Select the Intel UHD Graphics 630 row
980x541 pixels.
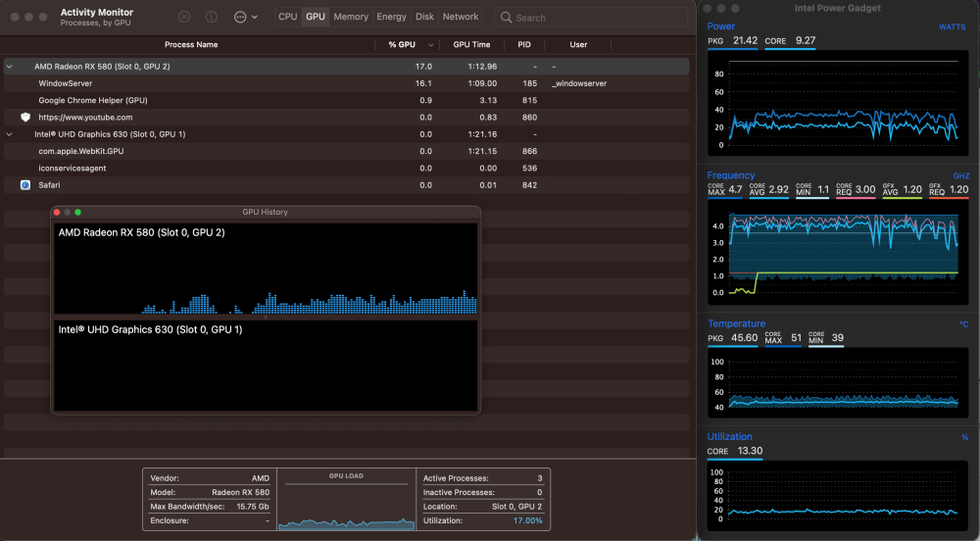[346, 134]
